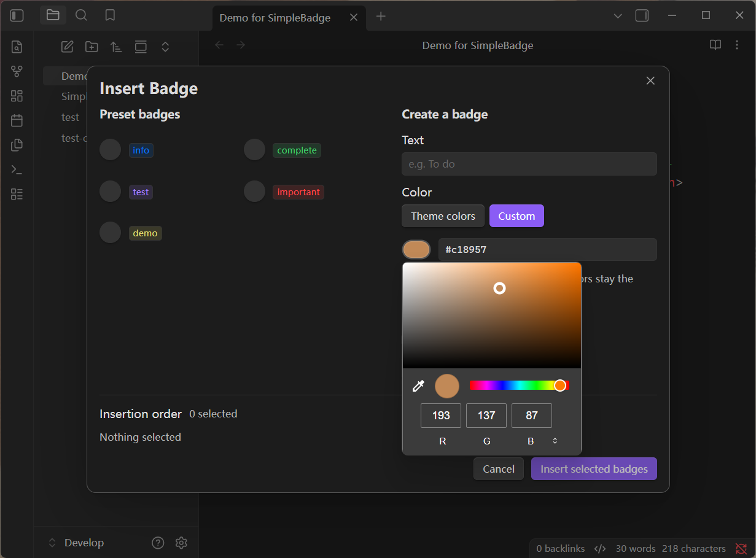
Task: Open graph view from ribbon
Action: coord(17,71)
